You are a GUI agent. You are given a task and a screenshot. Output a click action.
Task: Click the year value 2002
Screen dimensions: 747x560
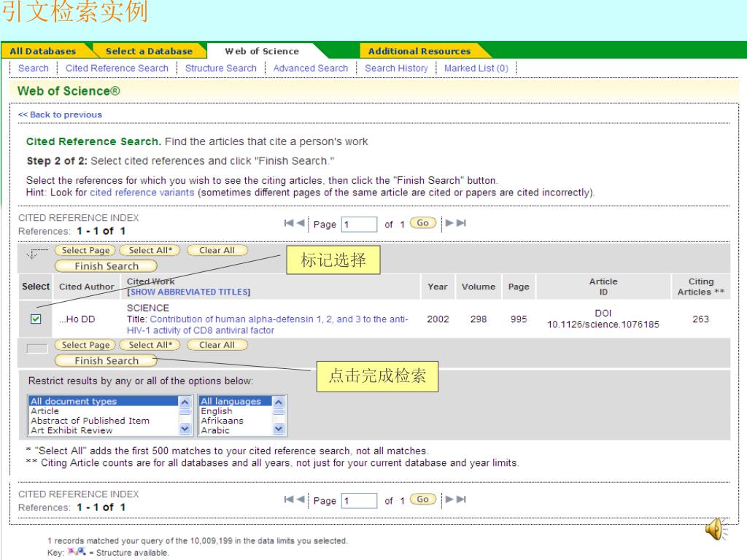(438, 319)
